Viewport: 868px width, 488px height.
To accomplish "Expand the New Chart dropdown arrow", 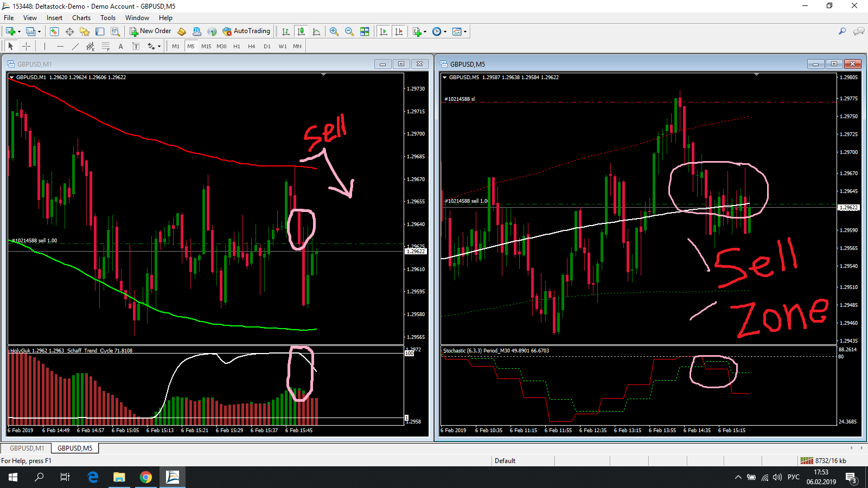I will click(x=19, y=31).
